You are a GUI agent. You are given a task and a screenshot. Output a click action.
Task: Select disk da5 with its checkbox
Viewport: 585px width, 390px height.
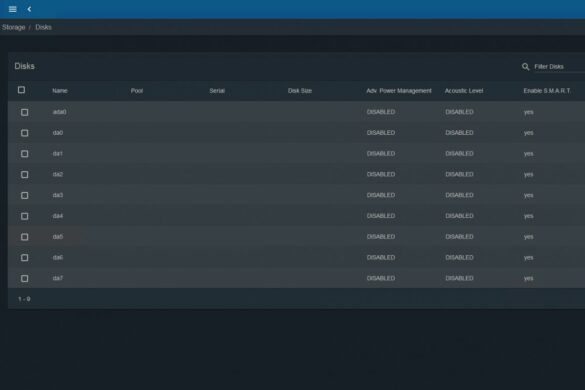point(25,237)
